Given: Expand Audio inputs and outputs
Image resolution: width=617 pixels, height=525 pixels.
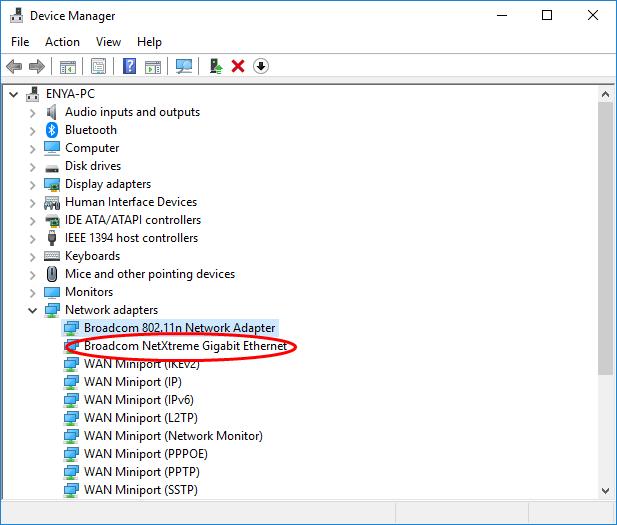Looking at the screenshot, I should click(x=33, y=113).
